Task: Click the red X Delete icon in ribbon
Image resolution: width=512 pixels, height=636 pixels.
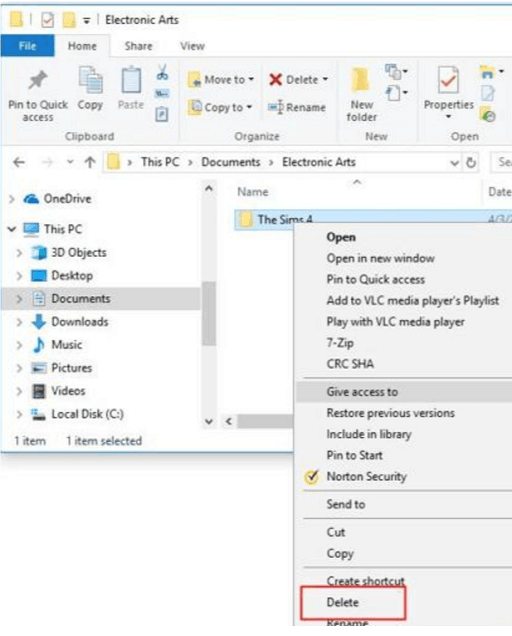Action: pyautogui.click(x=275, y=80)
